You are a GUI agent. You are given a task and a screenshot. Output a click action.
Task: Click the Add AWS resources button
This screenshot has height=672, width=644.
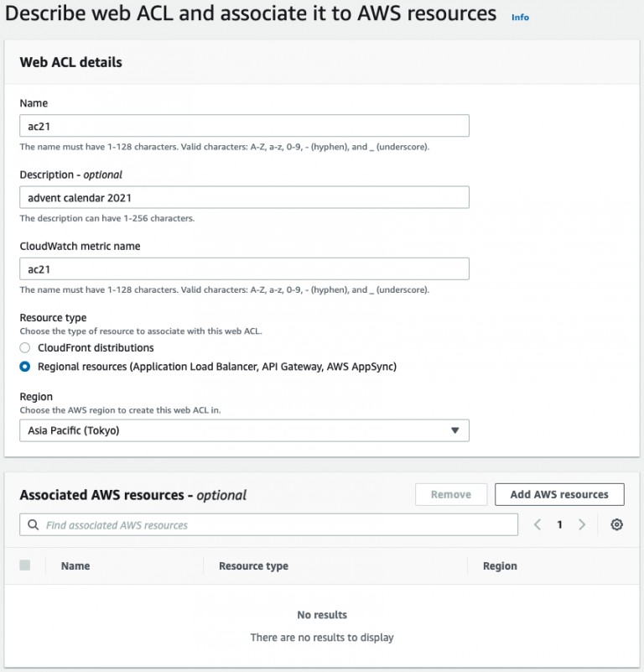coord(559,494)
